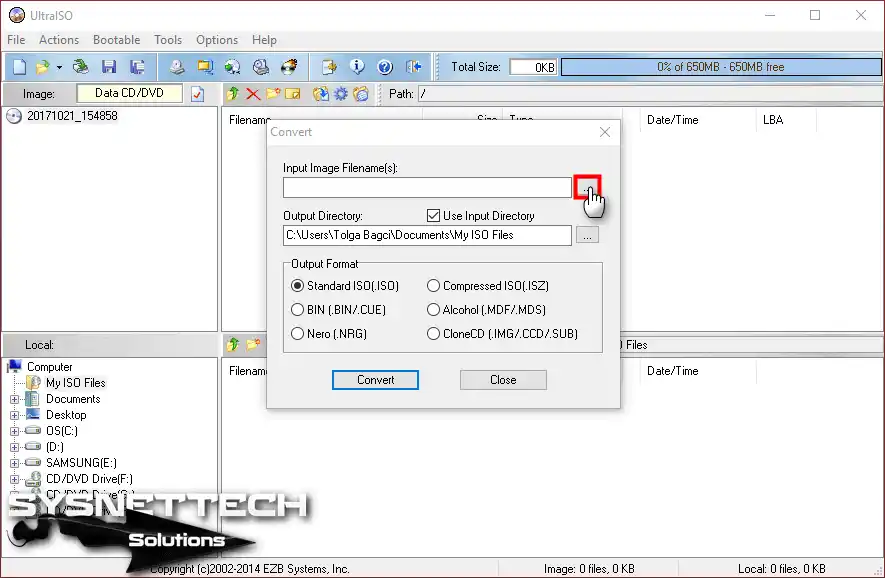Viewport: 885px width, 578px height.
Task: Click the image properties checkmark icon
Action: tap(197, 94)
